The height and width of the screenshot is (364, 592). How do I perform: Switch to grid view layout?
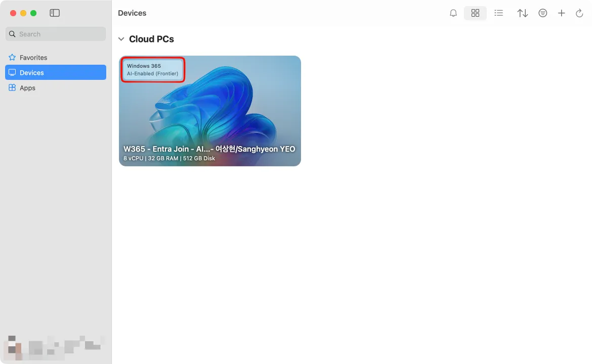click(x=475, y=13)
